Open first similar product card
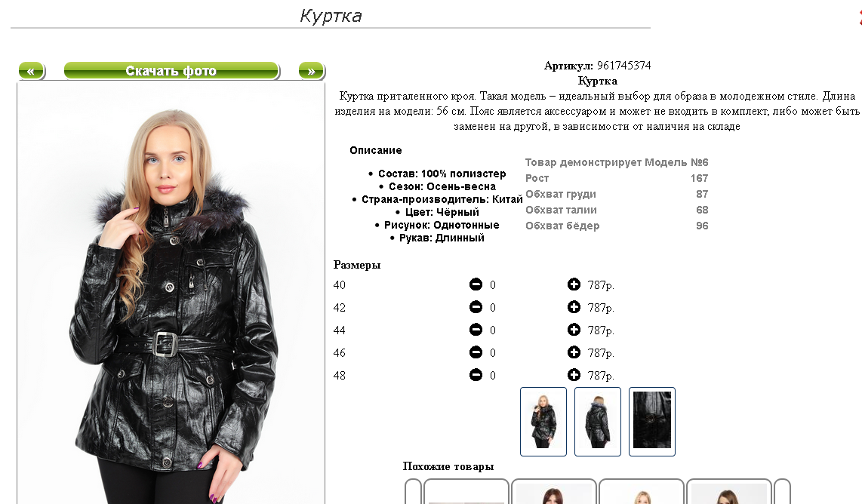This screenshot has height=504, width=862. (x=466, y=492)
